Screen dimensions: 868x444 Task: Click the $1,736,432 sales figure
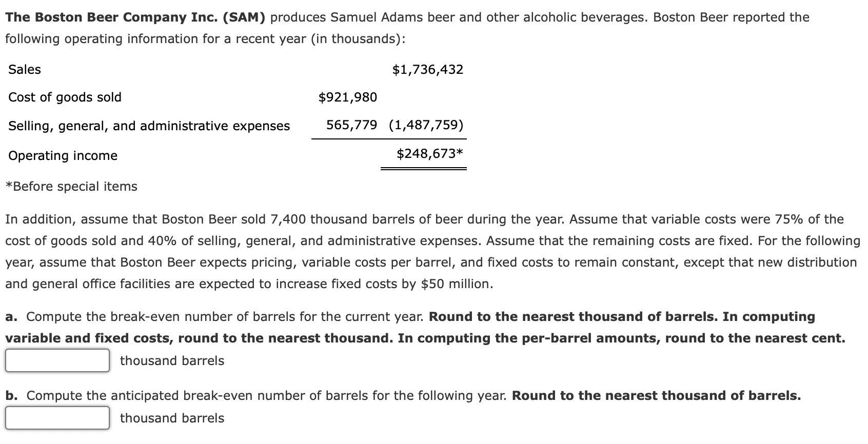coord(427,69)
